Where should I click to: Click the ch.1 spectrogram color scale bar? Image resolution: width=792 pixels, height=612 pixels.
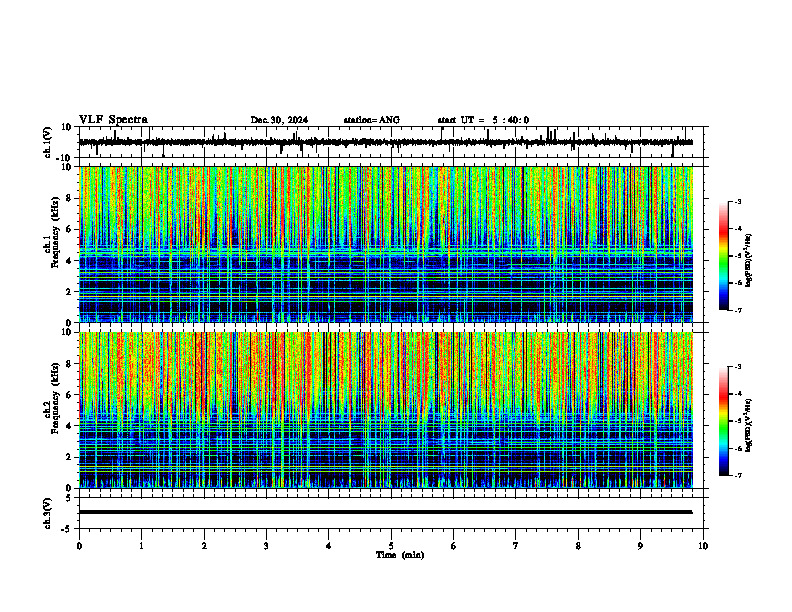click(724, 256)
